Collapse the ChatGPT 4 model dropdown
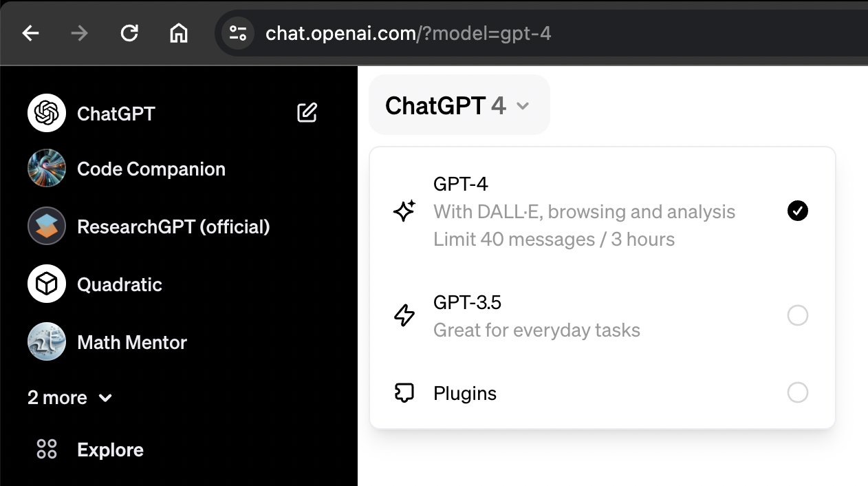The width and height of the screenshot is (868, 486). (x=459, y=105)
